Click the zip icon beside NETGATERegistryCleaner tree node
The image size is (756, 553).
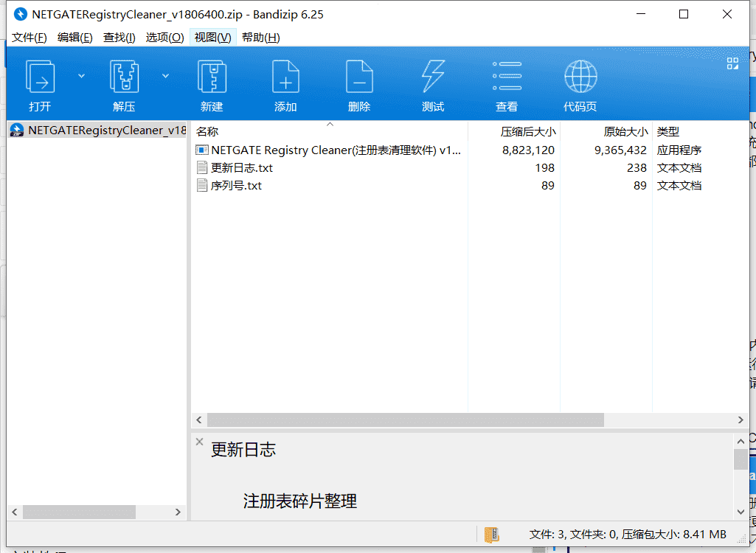(17, 131)
